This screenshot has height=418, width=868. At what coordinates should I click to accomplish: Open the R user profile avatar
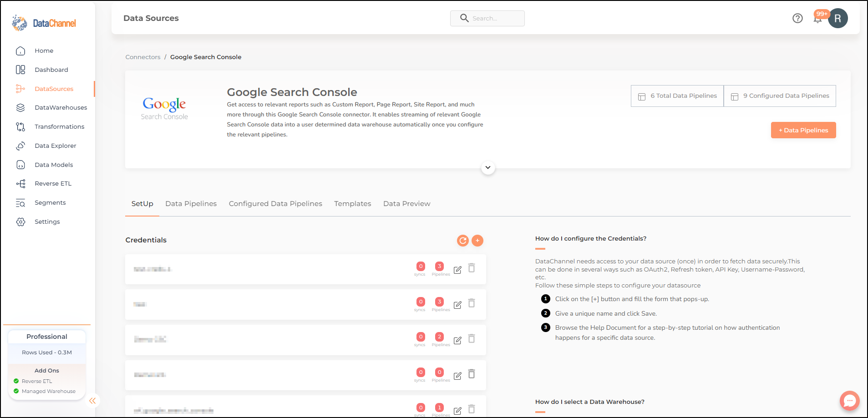pyautogui.click(x=838, y=18)
